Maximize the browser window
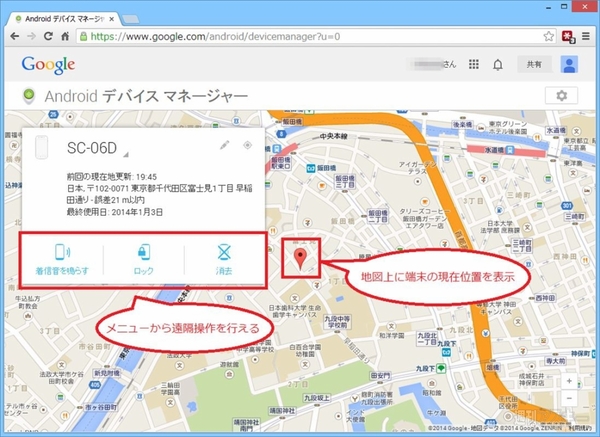Image resolution: width=600 pixels, height=437 pixels. (564, 6)
